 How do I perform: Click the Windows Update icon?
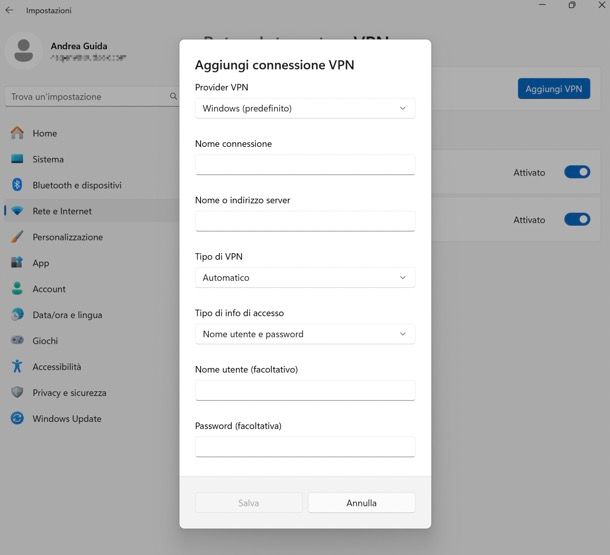click(x=17, y=419)
